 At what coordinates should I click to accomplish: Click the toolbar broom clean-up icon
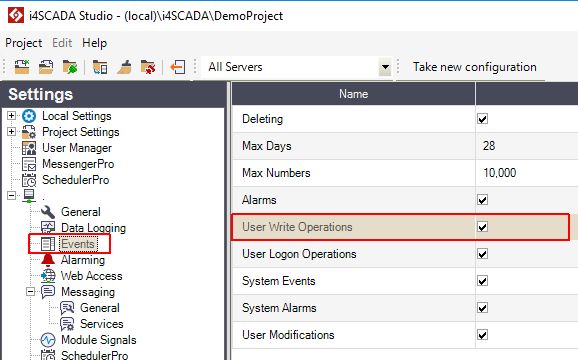[x=124, y=67]
